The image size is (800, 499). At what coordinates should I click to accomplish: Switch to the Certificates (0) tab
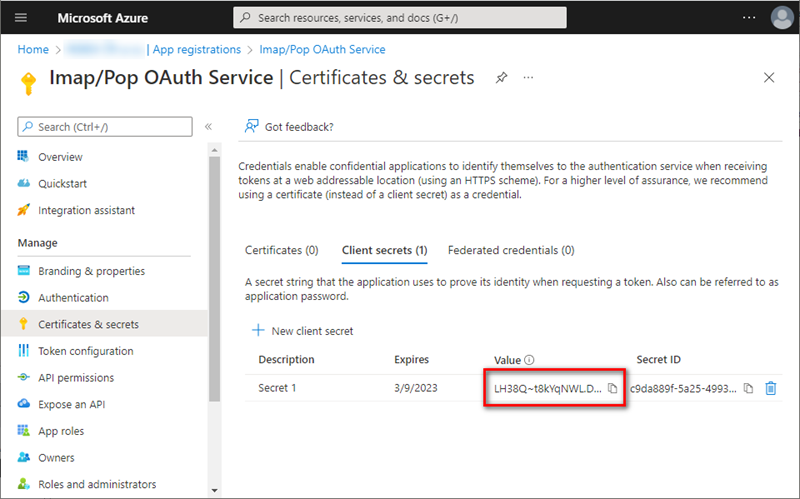281,250
